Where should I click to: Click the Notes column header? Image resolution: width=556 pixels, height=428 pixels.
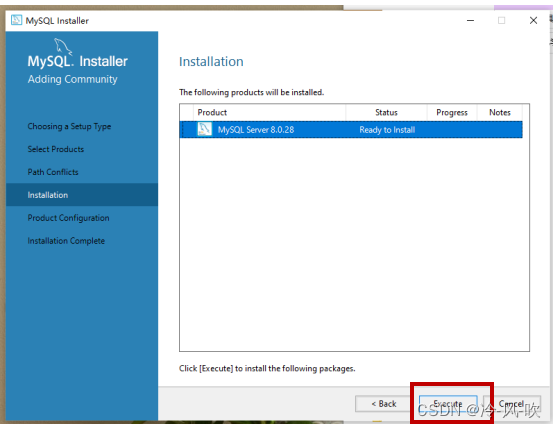500,112
